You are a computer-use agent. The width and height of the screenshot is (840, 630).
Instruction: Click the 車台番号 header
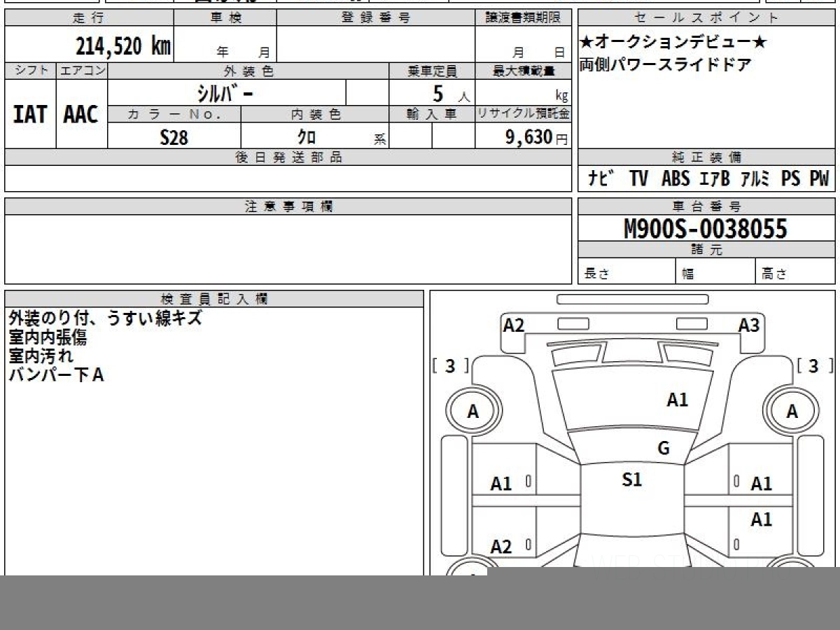click(706, 206)
